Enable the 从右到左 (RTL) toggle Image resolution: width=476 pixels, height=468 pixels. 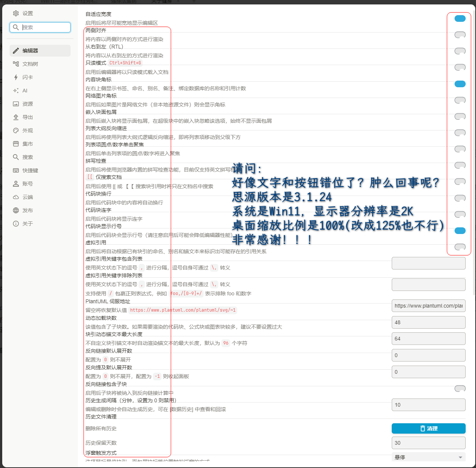[x=460, y=51]
